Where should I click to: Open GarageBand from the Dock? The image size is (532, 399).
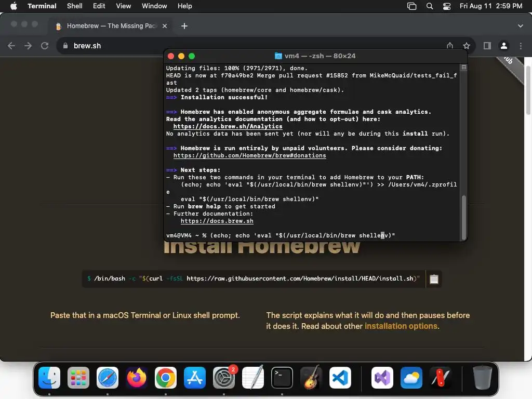coord(311,378)
